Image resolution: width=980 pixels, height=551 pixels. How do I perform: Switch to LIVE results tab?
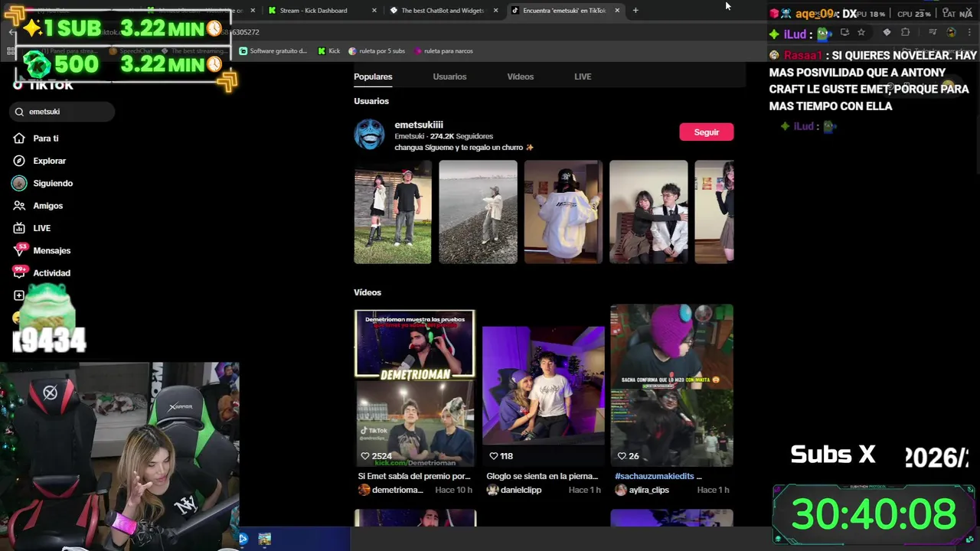click(583, 77)
